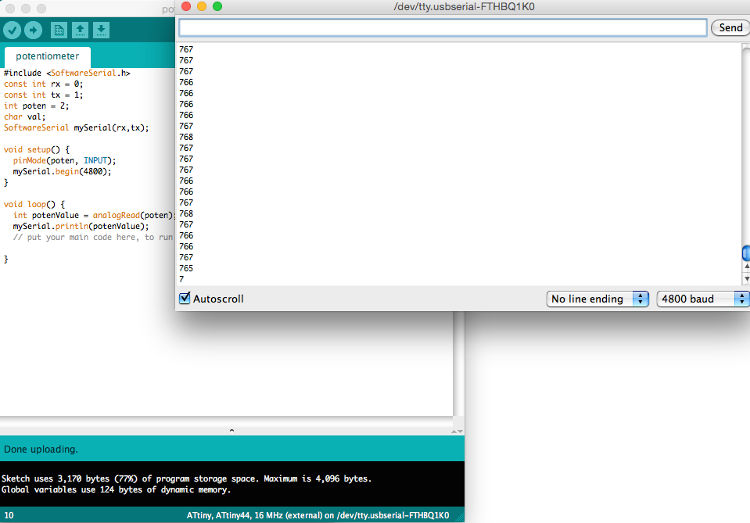750x523 pixels.
Task: Click the '// put your main code here' comment
Action: click(x=93, y=237)
